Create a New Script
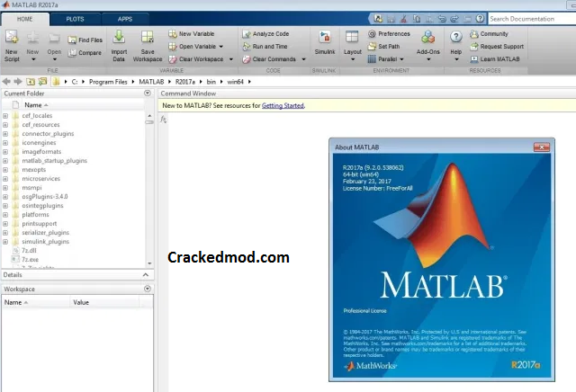This screenshot has height=392, width=576. pyautogui.click(x=12, y=46)
